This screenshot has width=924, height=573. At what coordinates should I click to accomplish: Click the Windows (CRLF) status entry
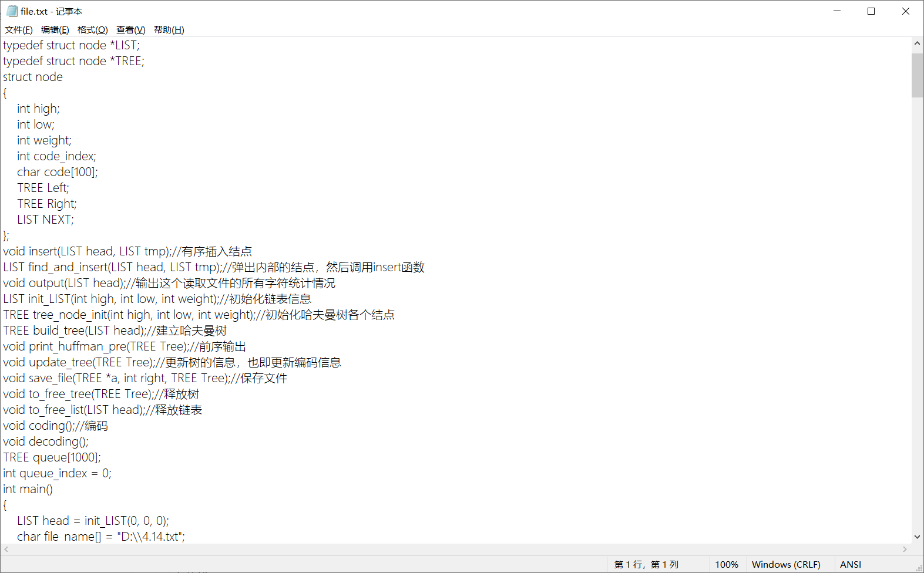tap(786, 564)
